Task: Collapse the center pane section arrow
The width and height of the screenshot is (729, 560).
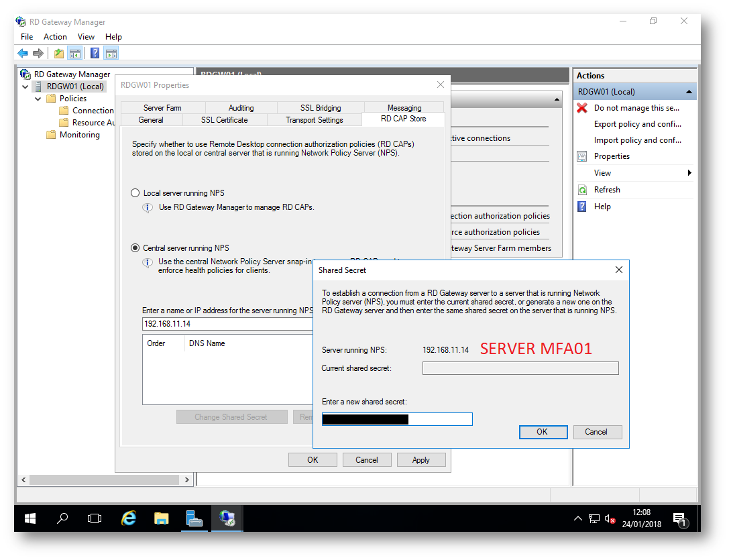Action: [x=557, y=99]
